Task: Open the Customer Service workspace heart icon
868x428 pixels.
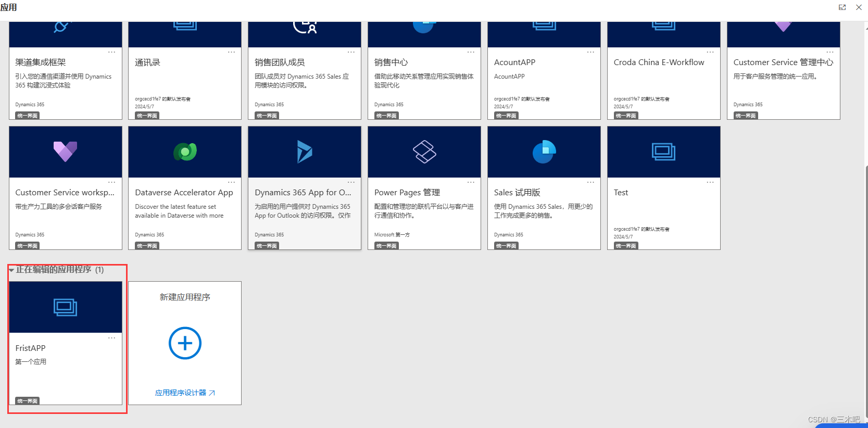Action: coord(66,152)
